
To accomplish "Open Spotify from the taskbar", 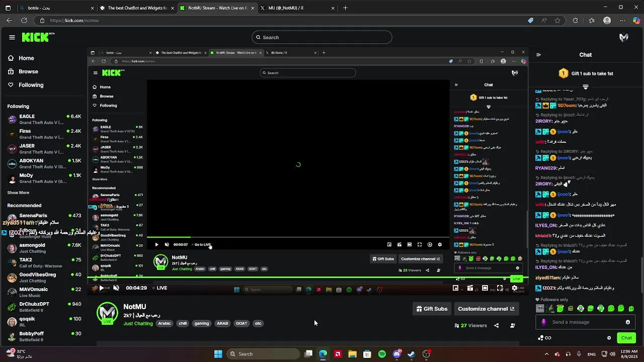I will coord(382,354).
